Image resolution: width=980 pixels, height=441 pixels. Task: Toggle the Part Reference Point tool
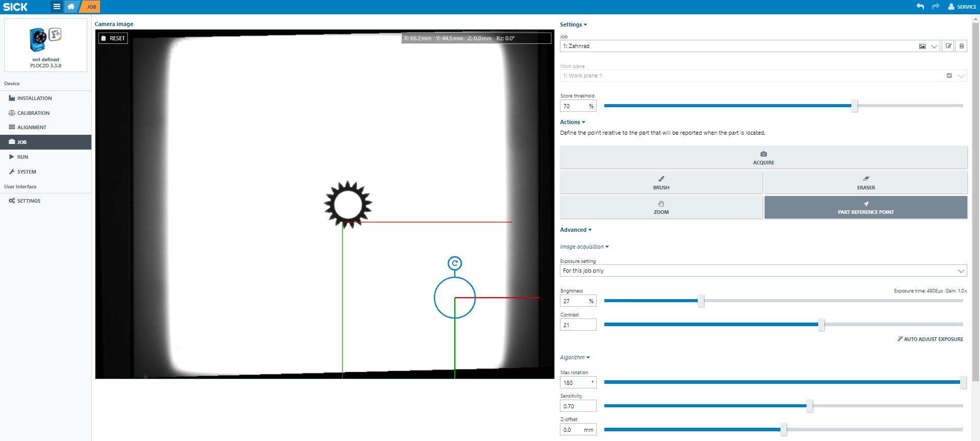(x=865, y=207)
